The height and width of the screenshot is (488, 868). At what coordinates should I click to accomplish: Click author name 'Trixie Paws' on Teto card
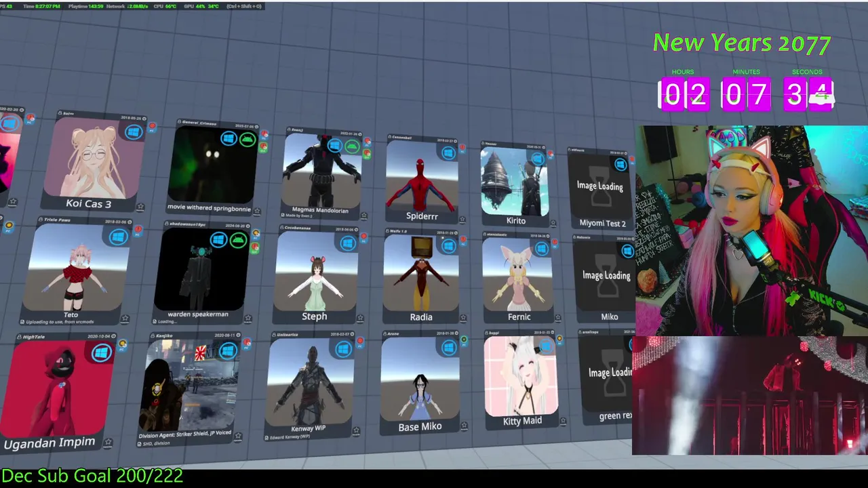pyautogui.click(x=58, y=220)
